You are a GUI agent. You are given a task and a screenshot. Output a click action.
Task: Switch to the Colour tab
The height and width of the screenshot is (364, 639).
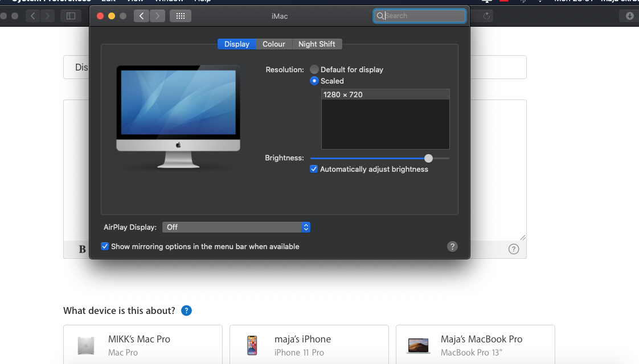274,44
